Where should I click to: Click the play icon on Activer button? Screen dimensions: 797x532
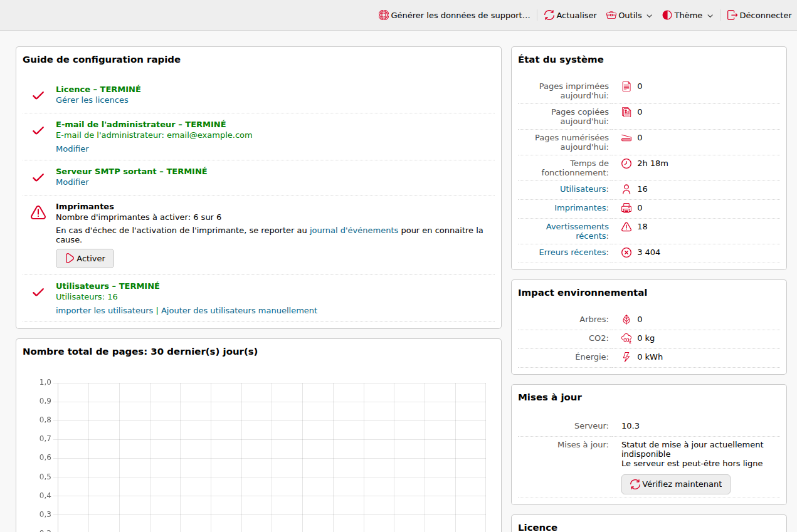point(70,258)
